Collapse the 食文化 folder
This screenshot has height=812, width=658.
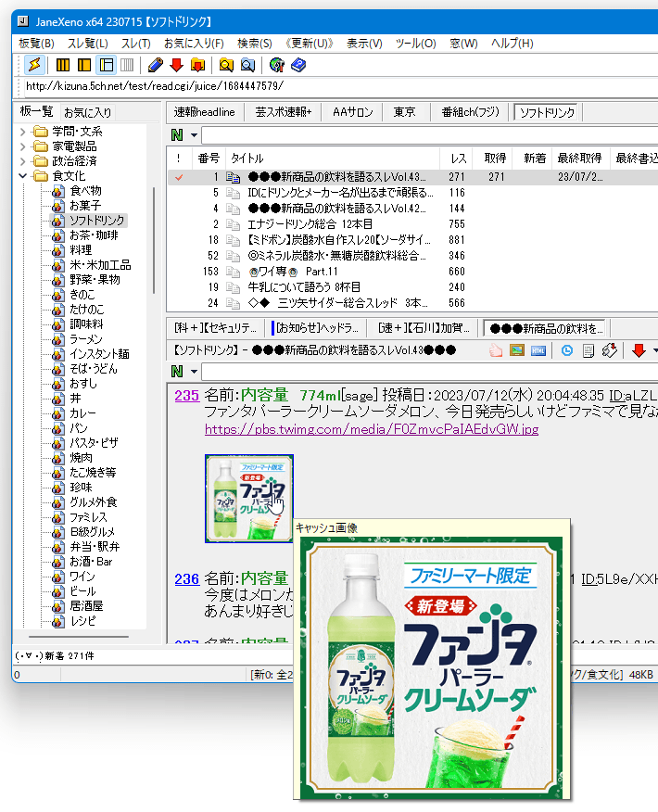coord(23,176)
